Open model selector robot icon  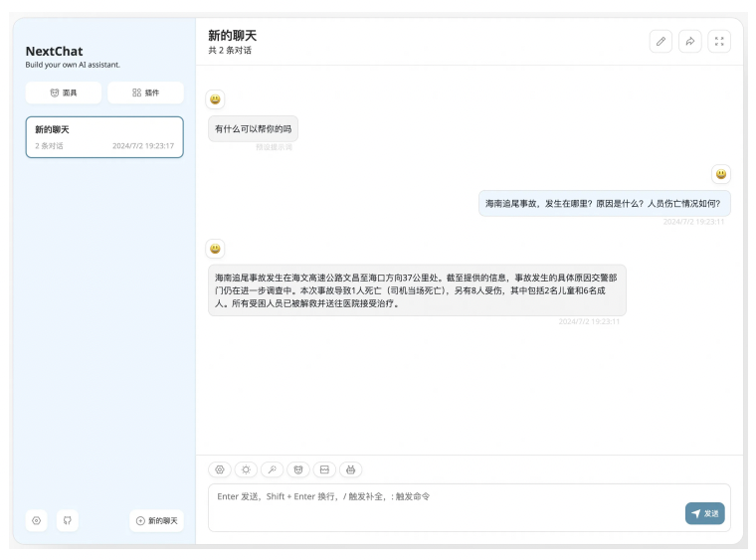coord(349,469)
